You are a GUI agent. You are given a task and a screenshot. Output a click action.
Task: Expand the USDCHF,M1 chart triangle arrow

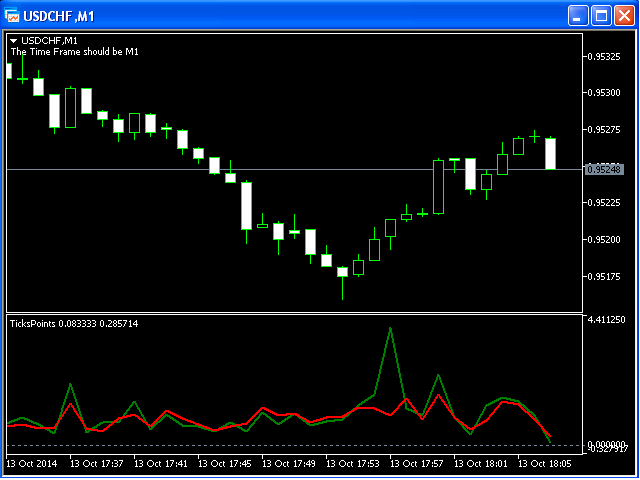click(x=14, y=40)
